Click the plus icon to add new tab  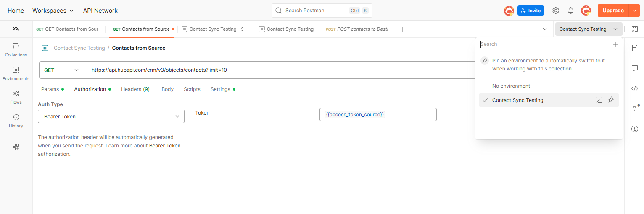tap(403, 29)
